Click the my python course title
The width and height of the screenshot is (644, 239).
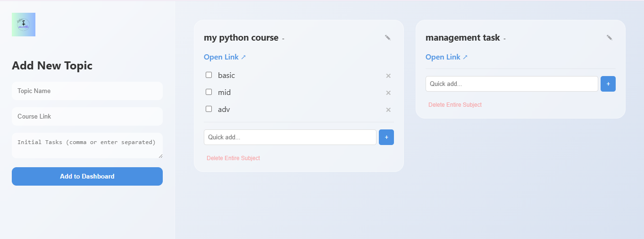pyautogui.click(x=241, y=38)
